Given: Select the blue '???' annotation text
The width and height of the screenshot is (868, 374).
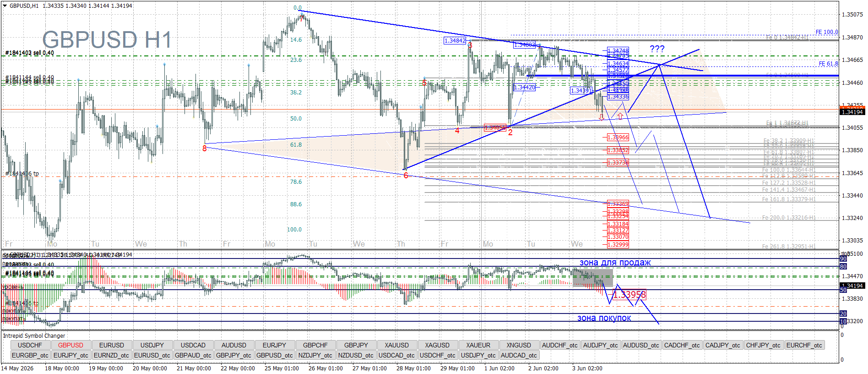Looking at the screenshot, I should pyautogui.click(x=657, y=49).
